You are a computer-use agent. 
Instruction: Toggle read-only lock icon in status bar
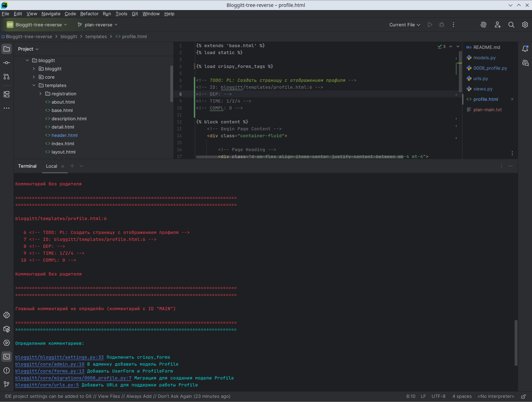(524, 396)
